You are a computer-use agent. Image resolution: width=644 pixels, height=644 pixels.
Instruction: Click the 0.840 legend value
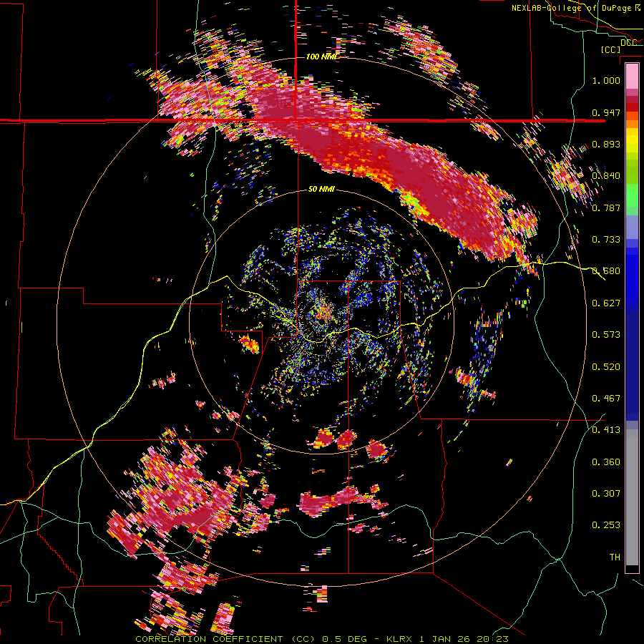click(606, 175)
